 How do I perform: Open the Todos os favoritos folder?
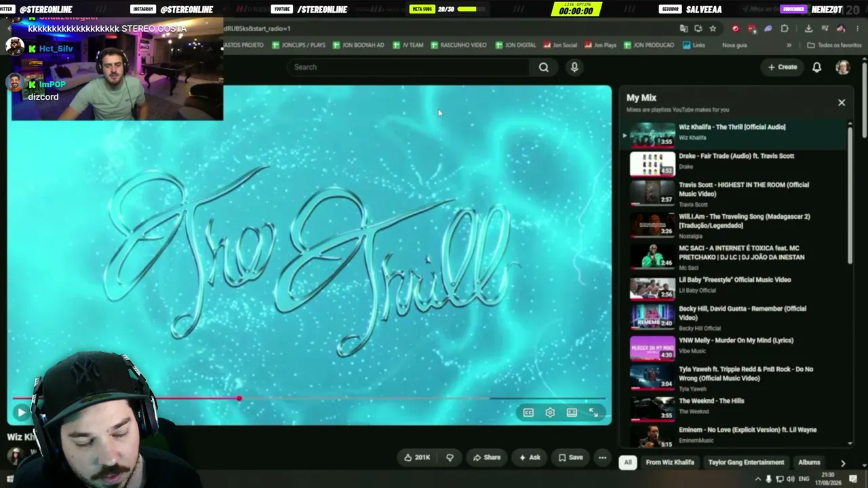point(834,45)
